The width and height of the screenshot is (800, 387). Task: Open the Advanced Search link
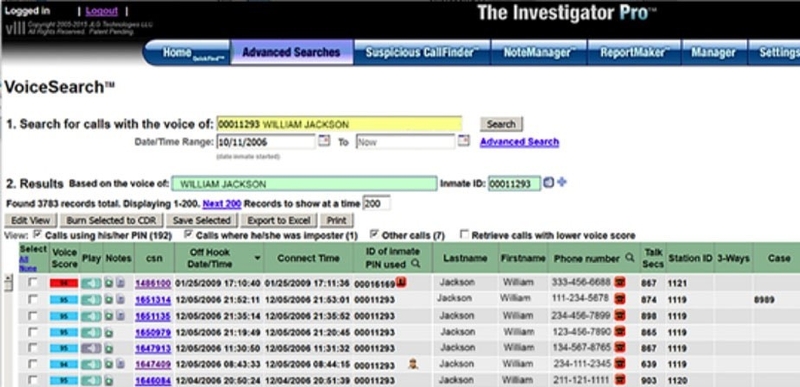point(519,142)
